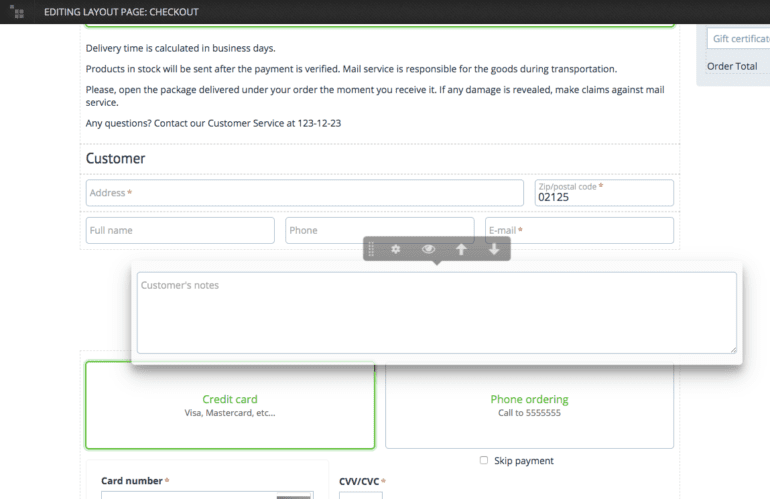Image resolution: width=770 pixels, height=499 pixels.
Task: Click the Phone input field
Action: tap(380, 230)
